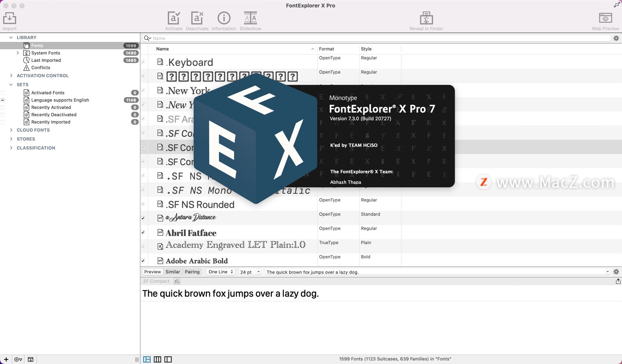Screen dimensions: 622x364
Task: Toggle set checkbox for Recently Imported
Action: pyautogui.click(x=3, y=122)
